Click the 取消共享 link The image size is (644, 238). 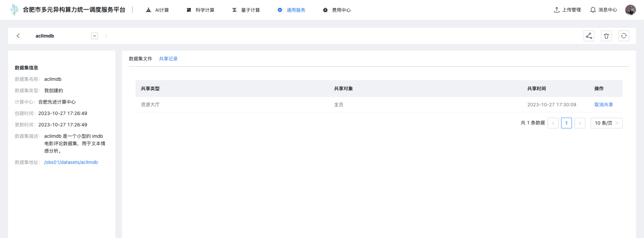[x=603, y=105]
